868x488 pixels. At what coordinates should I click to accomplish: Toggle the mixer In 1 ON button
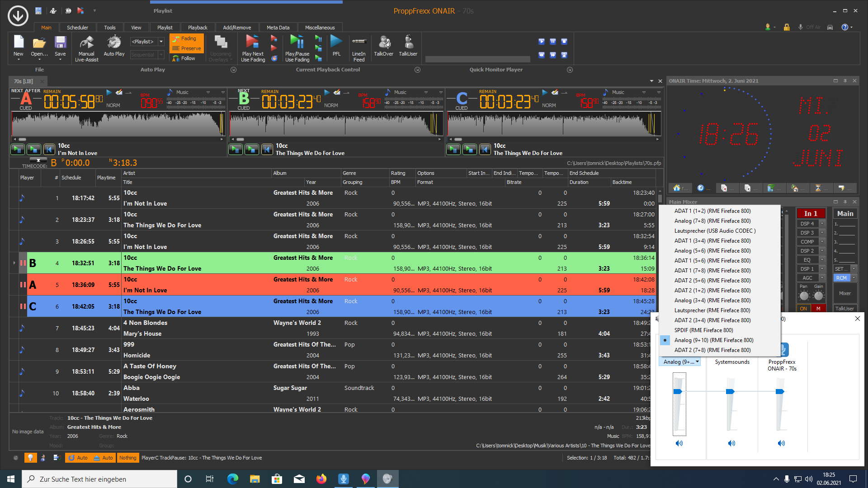(x=803, y=309)
